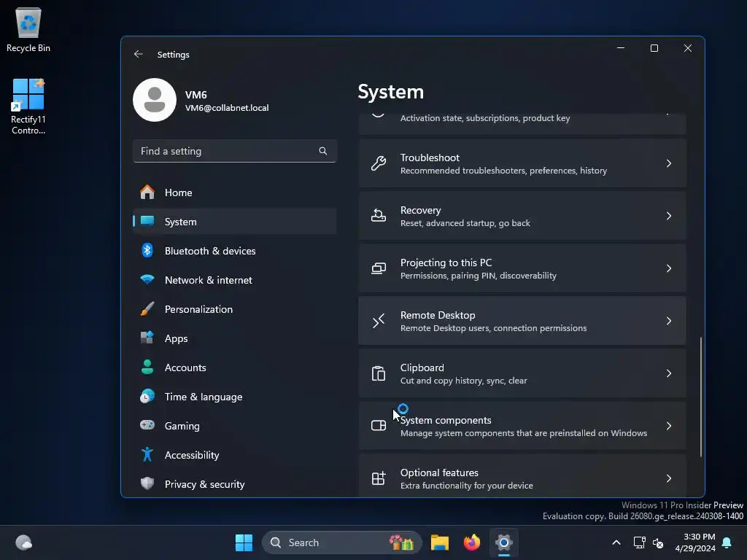The height and width of the screenshot is (560, 747).
Task: Go to Home in Settings navigation
Action: point(234,192)
